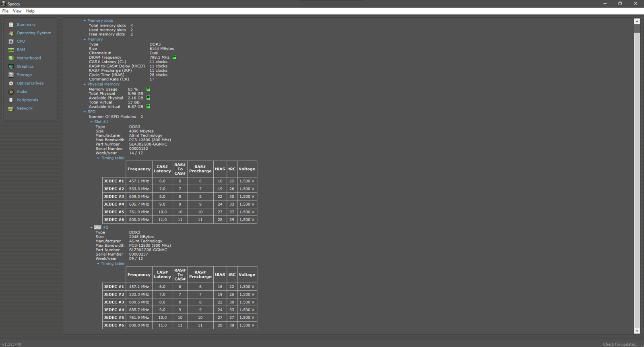644x347 pixels.
Task: Click the Peripherals mouse icon
Action: click(x=11, y=100)
